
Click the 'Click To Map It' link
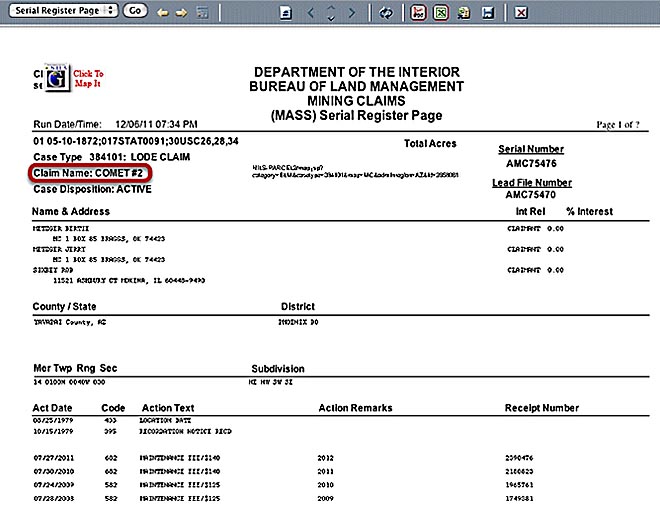coord(88,78)
